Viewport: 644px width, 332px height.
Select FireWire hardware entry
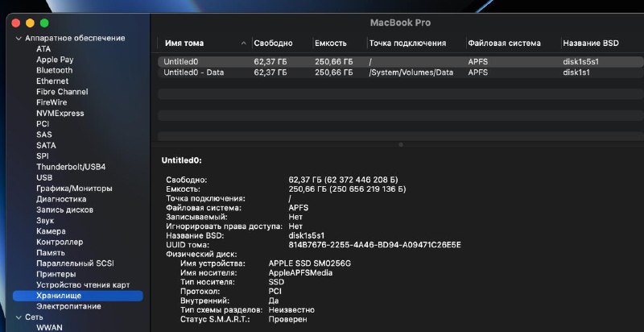coord(52,102)
